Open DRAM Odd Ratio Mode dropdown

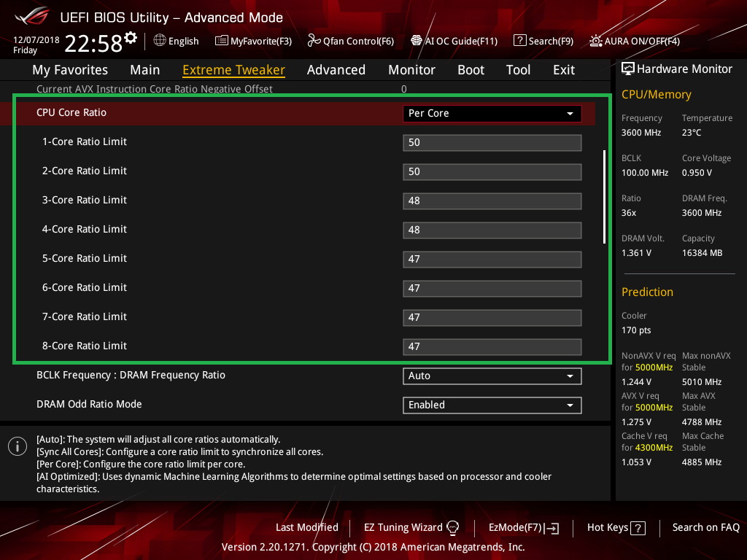click(x=492, y=405)
